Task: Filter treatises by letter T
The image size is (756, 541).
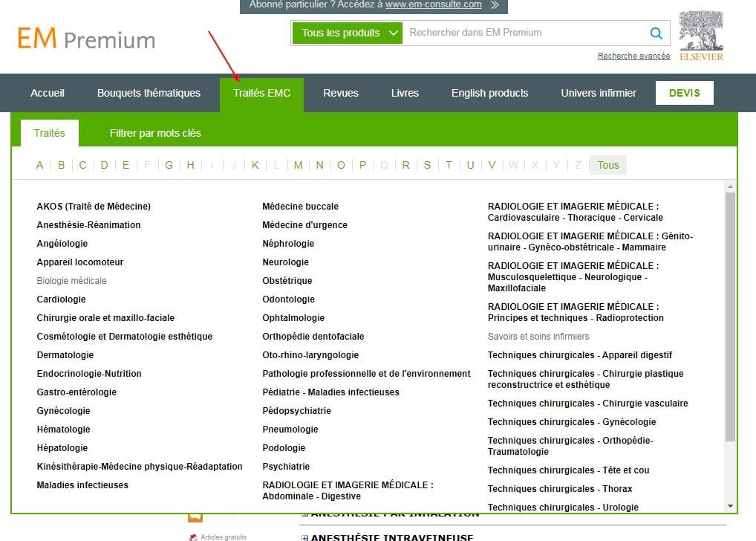Action: (x=449, y=165)
